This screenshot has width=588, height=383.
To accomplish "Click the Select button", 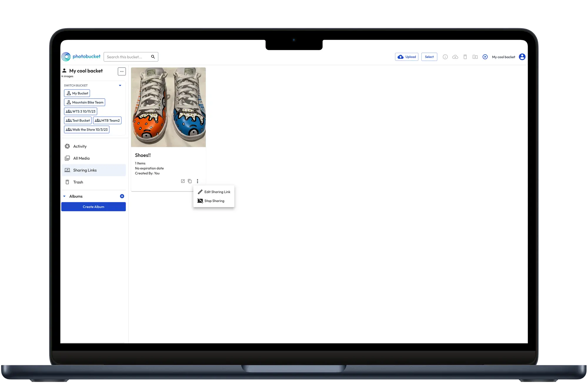I will (429, 57).
